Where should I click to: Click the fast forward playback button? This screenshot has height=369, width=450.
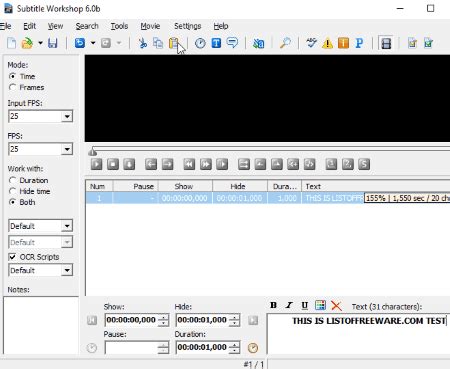pyautogui.click(x=205, y=164)
